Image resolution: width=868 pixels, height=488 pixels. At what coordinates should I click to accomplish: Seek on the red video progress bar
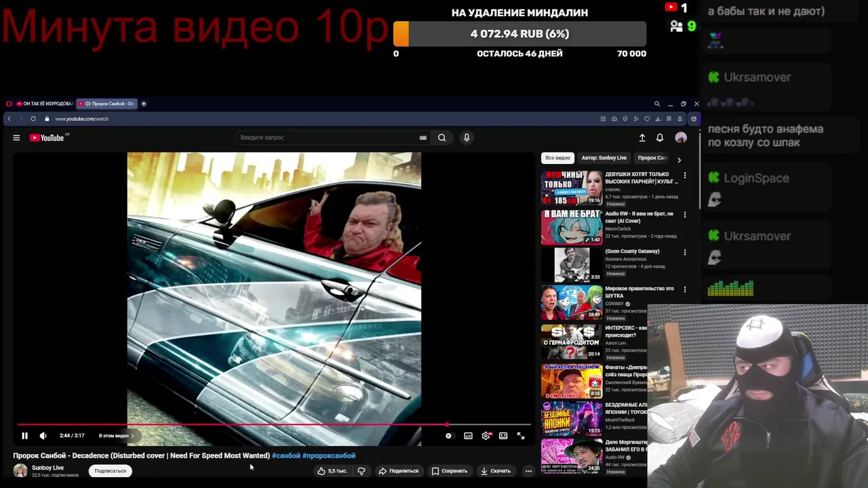pyautogui.click(x=274, y=425)
